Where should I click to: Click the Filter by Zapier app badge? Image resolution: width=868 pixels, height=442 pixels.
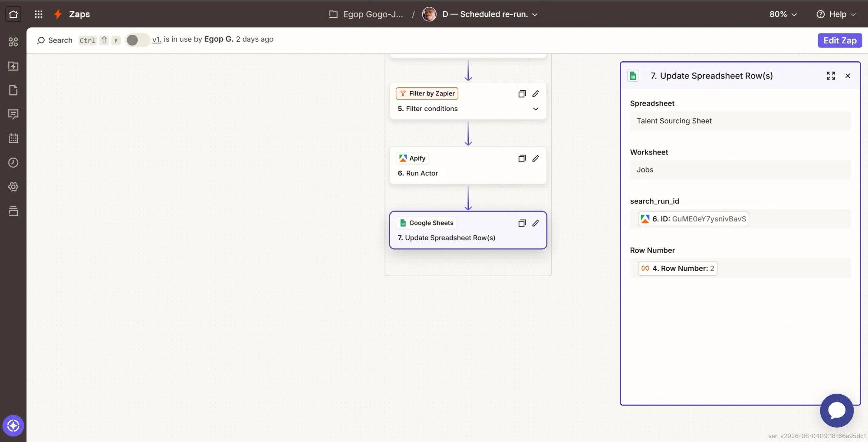[x=427, y=93]
